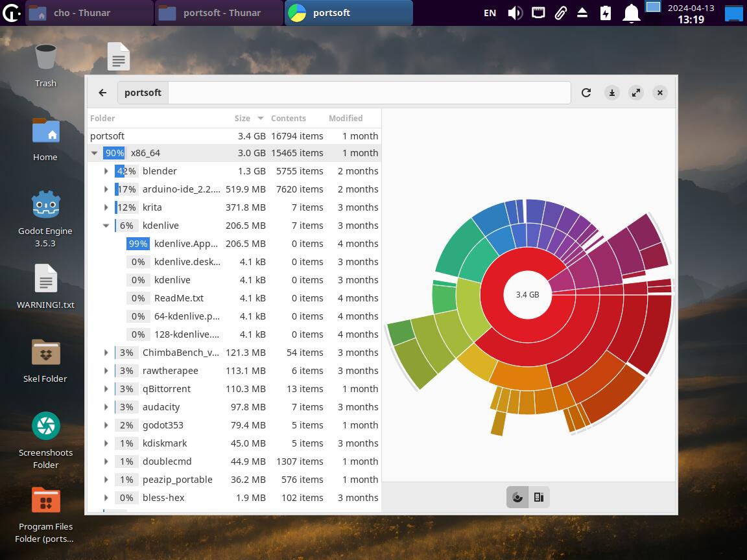Switch to rings chart view
The width and height of the screenshot is (747, 560).
[517, 497]
